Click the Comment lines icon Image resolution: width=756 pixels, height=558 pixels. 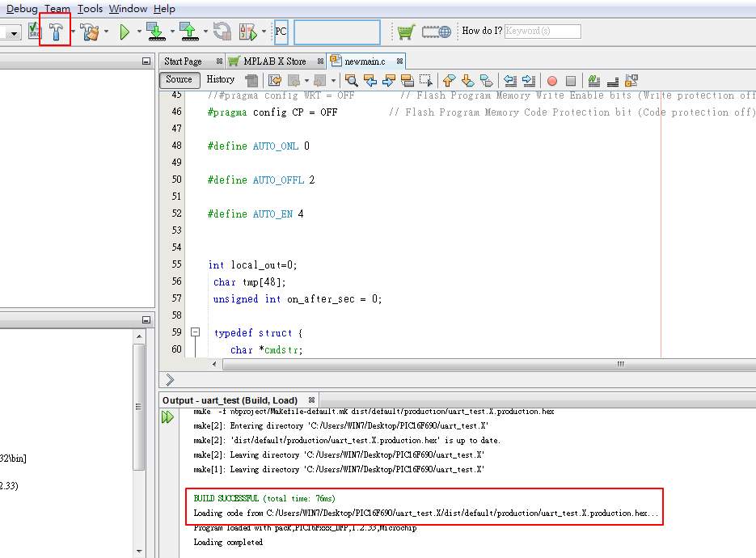pos(594,81)
